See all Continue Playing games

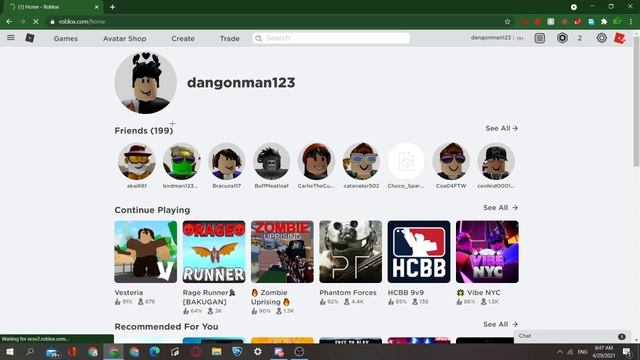point(500,207)
